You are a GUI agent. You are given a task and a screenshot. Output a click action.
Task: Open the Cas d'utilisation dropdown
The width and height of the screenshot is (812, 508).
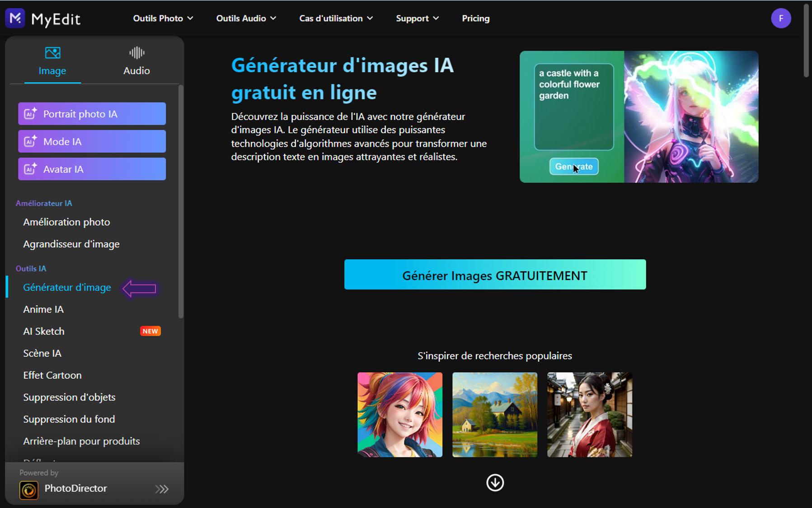[x=335, y=18]
